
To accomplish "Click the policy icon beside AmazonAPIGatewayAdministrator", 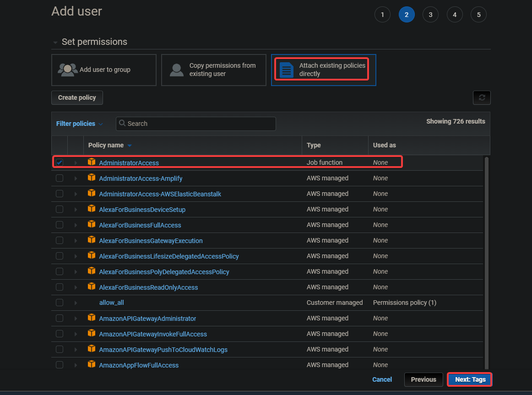I will (91, 317).
